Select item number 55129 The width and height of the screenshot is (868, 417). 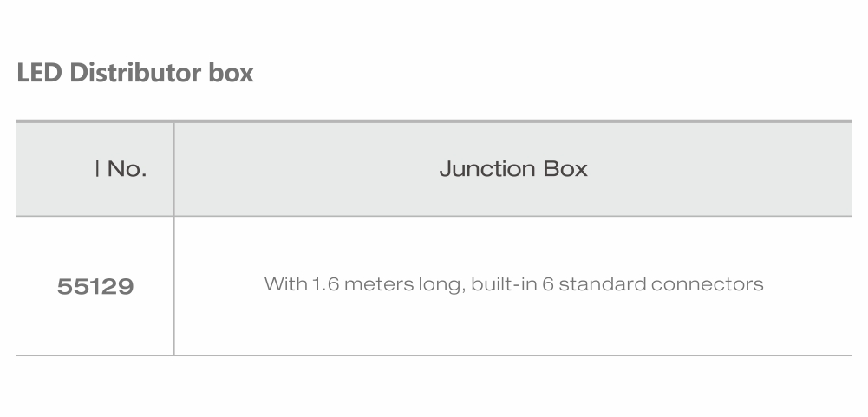tap(95, 286)
